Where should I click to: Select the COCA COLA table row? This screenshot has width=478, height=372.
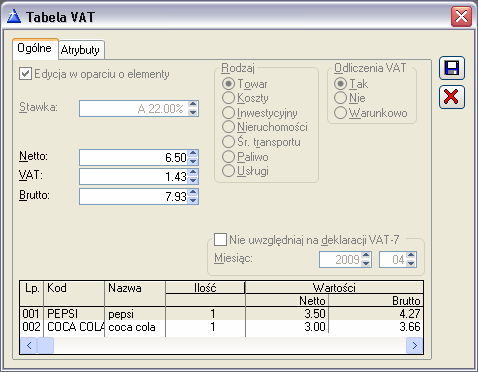click(221, 327)
